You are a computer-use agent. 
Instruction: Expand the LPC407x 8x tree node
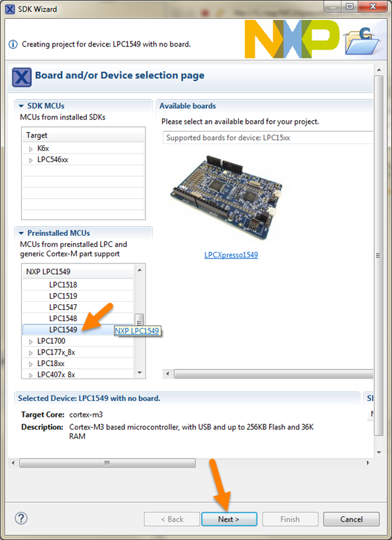[31, 375]
